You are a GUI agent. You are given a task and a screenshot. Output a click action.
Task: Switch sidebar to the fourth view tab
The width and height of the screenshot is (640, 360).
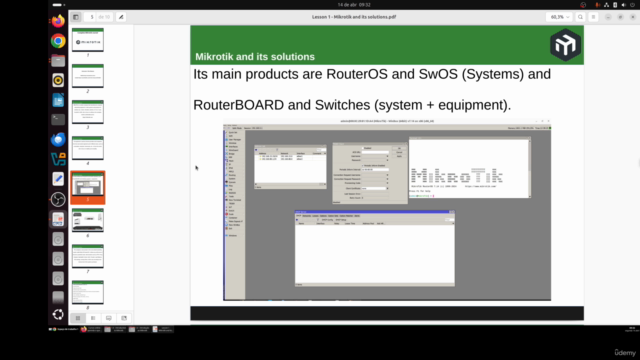tap(124, 318)
